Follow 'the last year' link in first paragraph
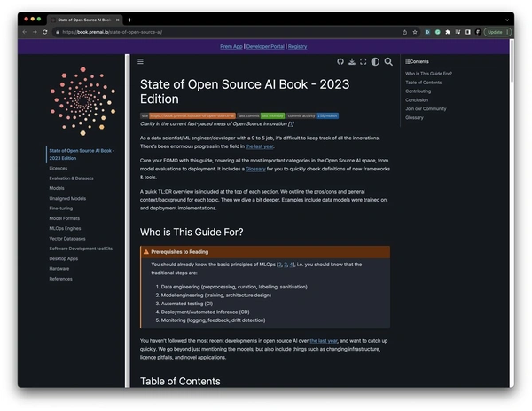 click(260, 146)
